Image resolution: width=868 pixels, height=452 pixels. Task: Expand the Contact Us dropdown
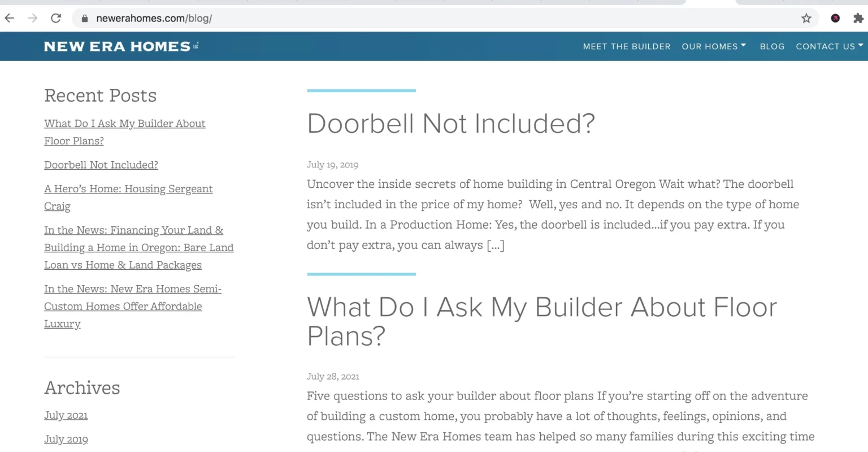click(828, 46)
